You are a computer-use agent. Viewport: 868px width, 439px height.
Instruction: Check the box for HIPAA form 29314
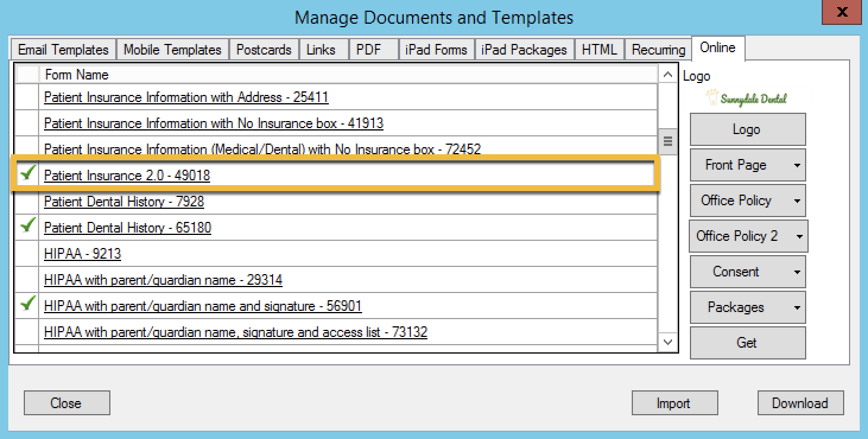coord(27,280)
